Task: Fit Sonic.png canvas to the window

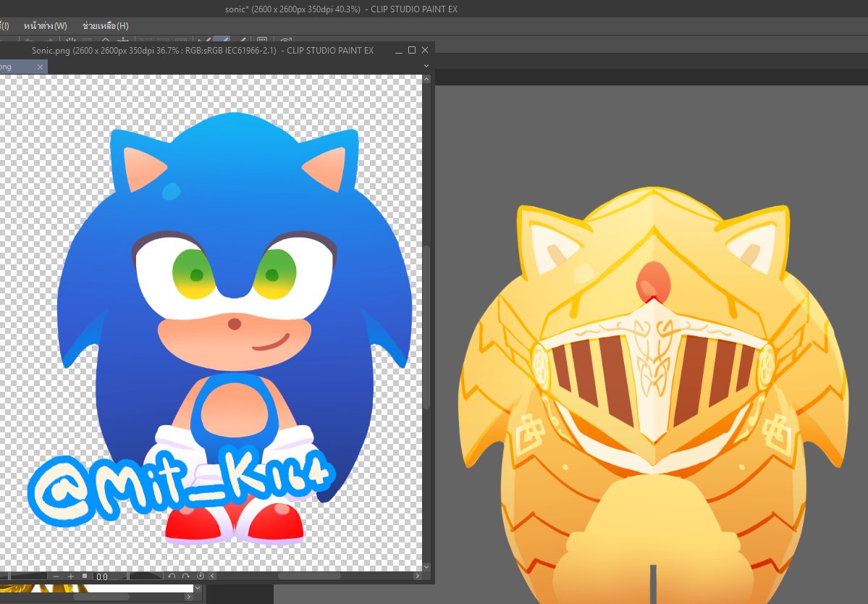Action: click(85, 576)
